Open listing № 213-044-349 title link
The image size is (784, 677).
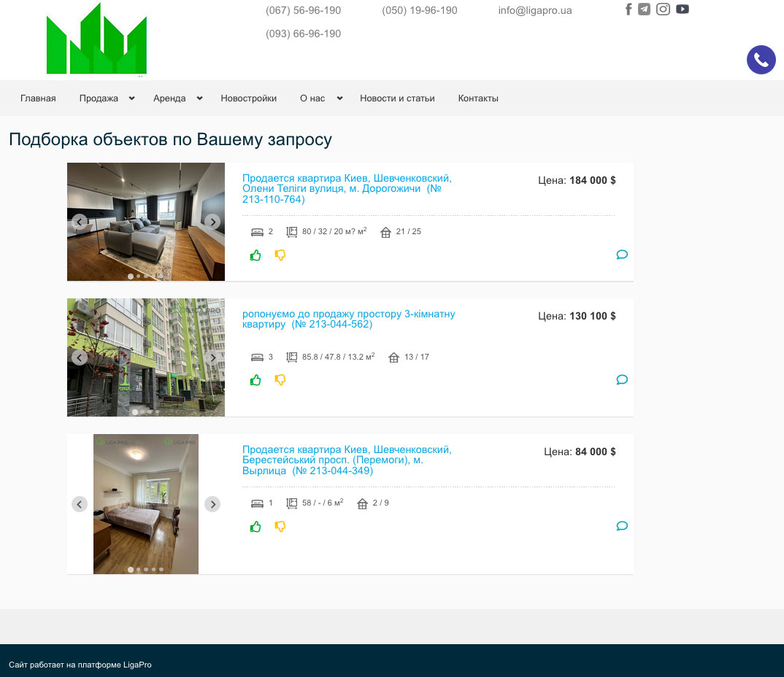pos(347,460)
